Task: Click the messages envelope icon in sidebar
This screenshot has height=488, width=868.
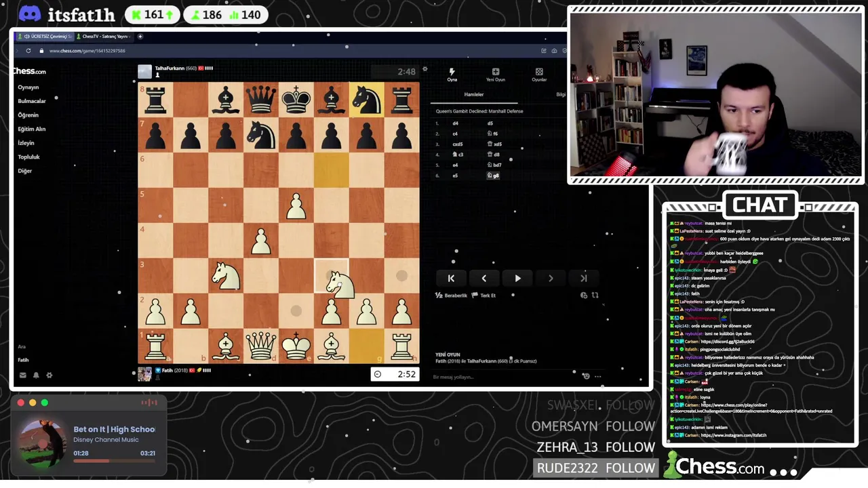Action: coord(22,375)
